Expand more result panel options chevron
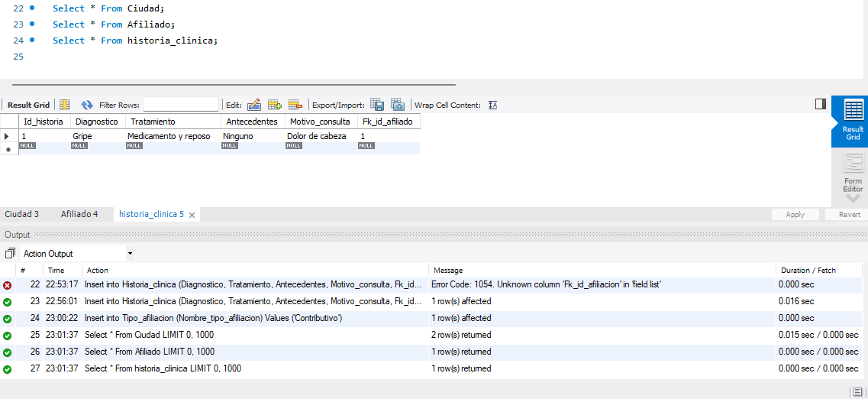The width and height of the screenshot is (868, 399). pos(853,199)
